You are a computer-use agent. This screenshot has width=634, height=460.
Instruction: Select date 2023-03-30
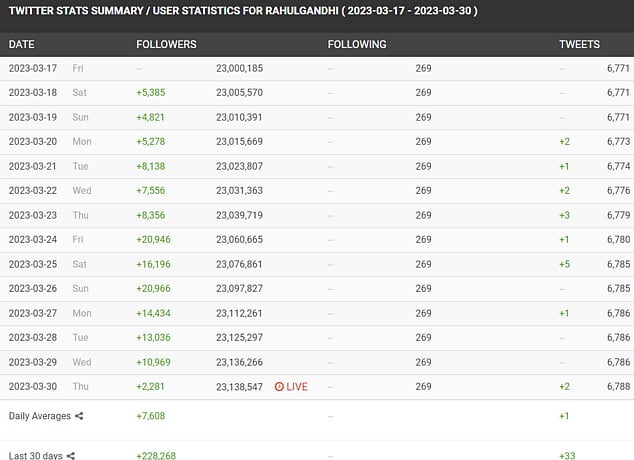pyautogui.click(x=33, y=386)
